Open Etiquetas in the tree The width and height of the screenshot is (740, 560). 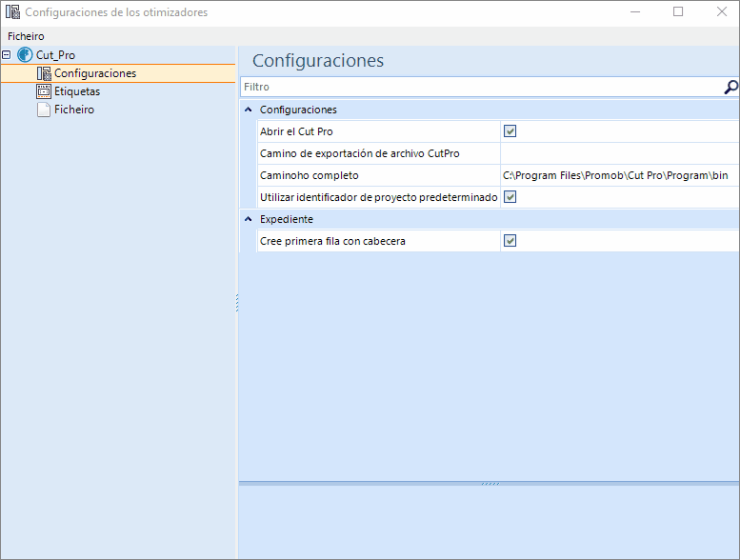point(77,91)
